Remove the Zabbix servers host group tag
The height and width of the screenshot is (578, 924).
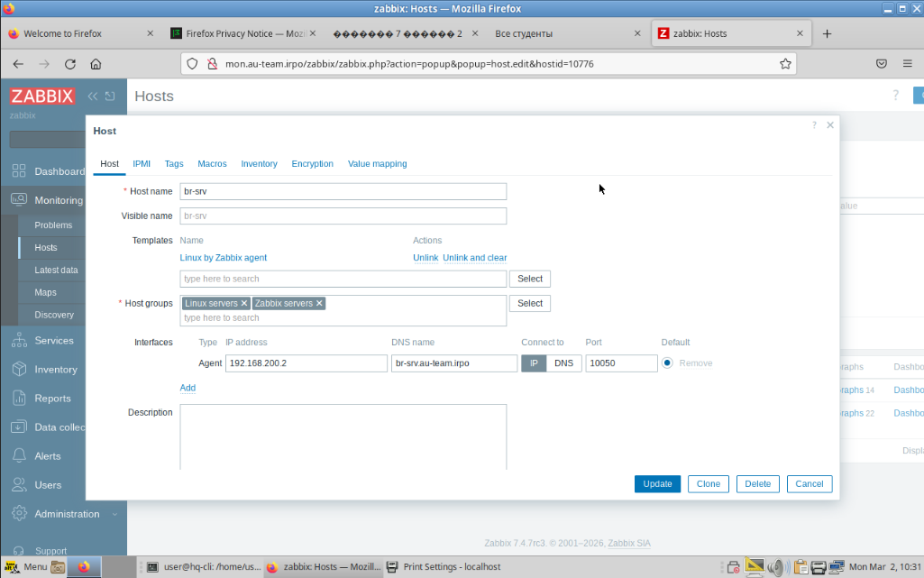319,304
